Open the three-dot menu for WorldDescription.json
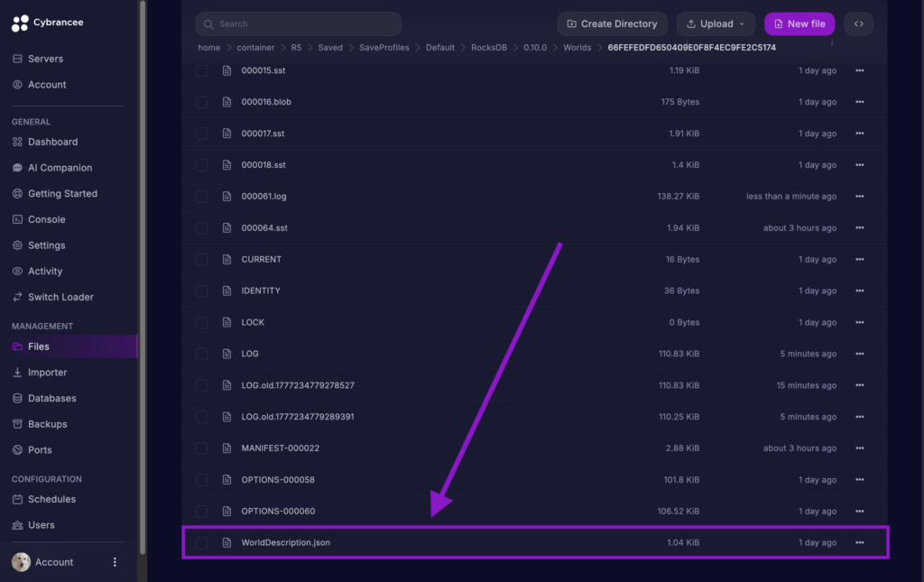The height and width of the screenshot is (582, 924). pyautogui.click(x=859, y=543)
